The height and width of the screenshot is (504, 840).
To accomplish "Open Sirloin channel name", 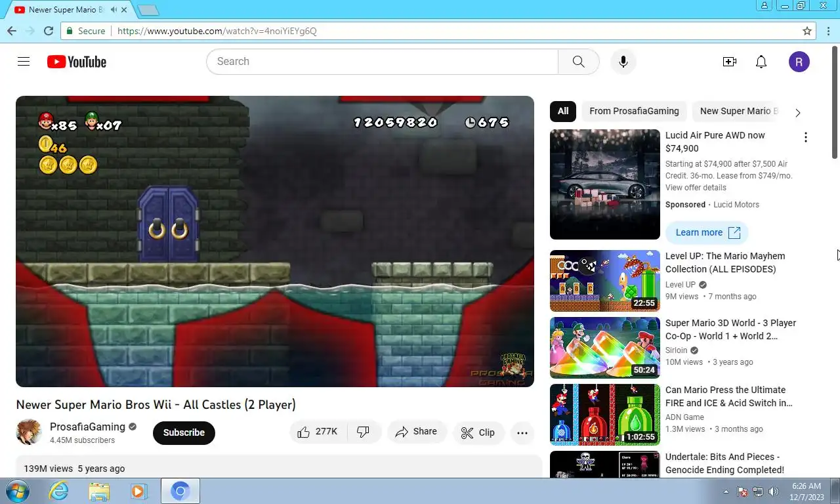I will [677, 350].
